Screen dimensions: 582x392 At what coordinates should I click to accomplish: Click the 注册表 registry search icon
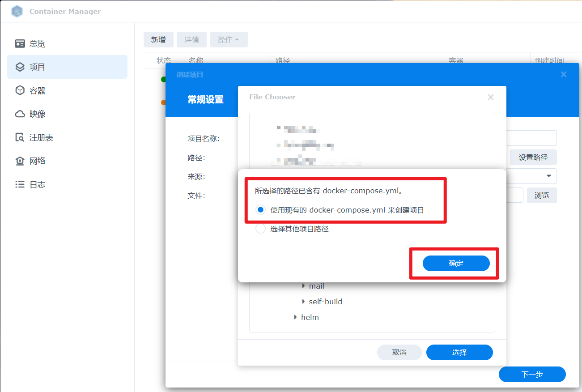tap(20, 137)
